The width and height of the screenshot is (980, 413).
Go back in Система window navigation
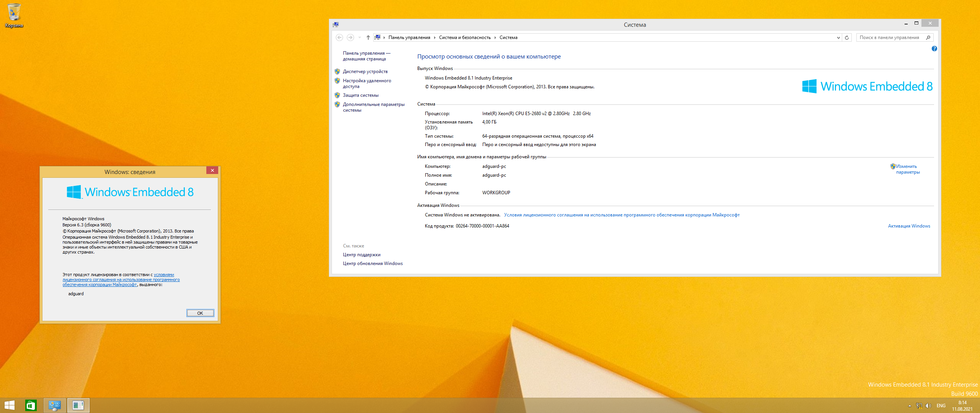(x=339, y=37)
